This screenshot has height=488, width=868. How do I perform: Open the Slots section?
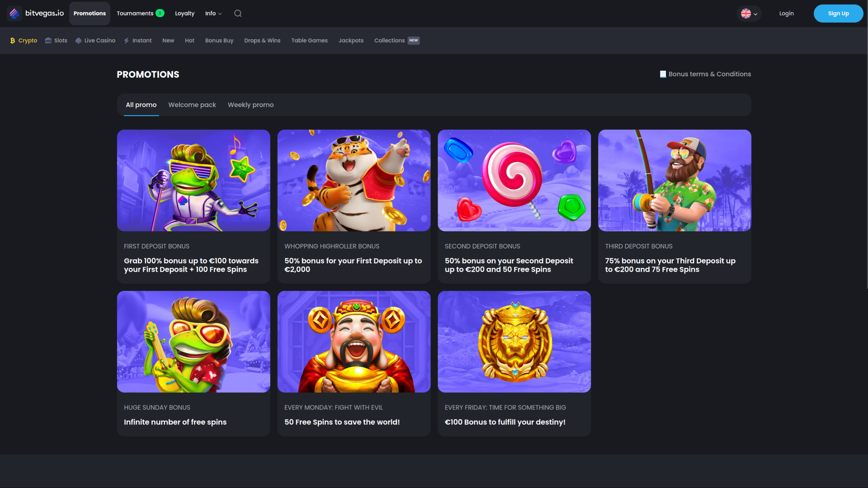coord(56,41)
